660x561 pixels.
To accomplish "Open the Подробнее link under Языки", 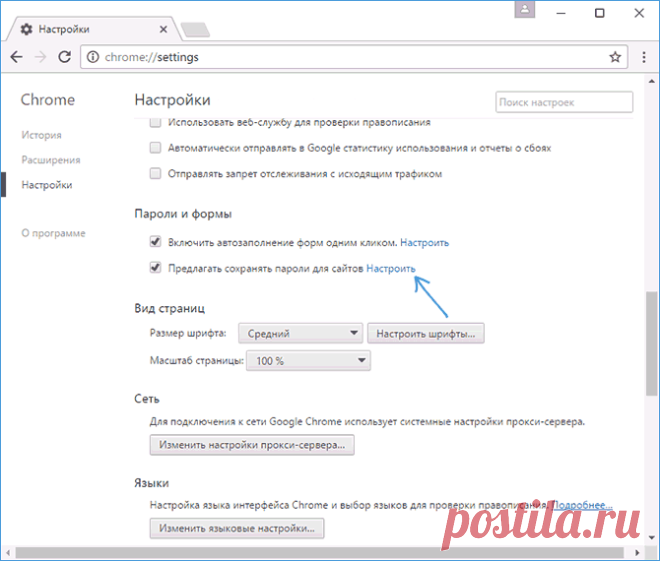I will click(x=582, y=505).
